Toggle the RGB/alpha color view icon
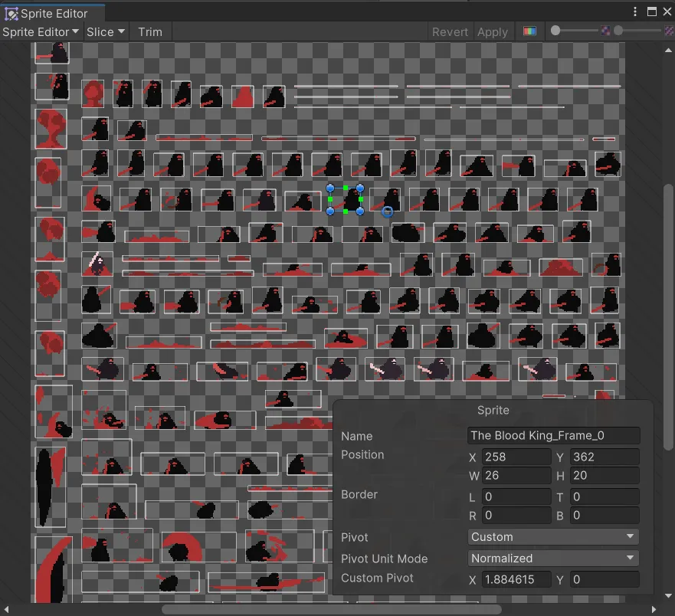Image resolution: width=675 pixels, height=616 pixels. (529, 31)
